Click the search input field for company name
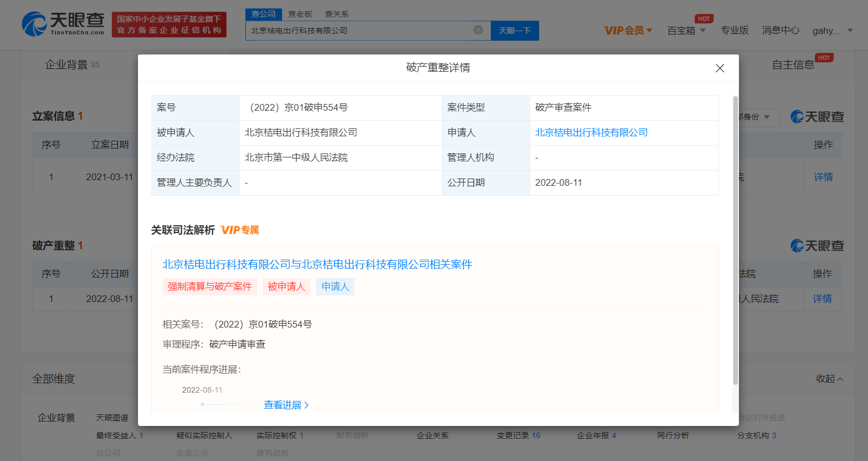The height and width of the screenshot is (461, 868). coord(359,31)
